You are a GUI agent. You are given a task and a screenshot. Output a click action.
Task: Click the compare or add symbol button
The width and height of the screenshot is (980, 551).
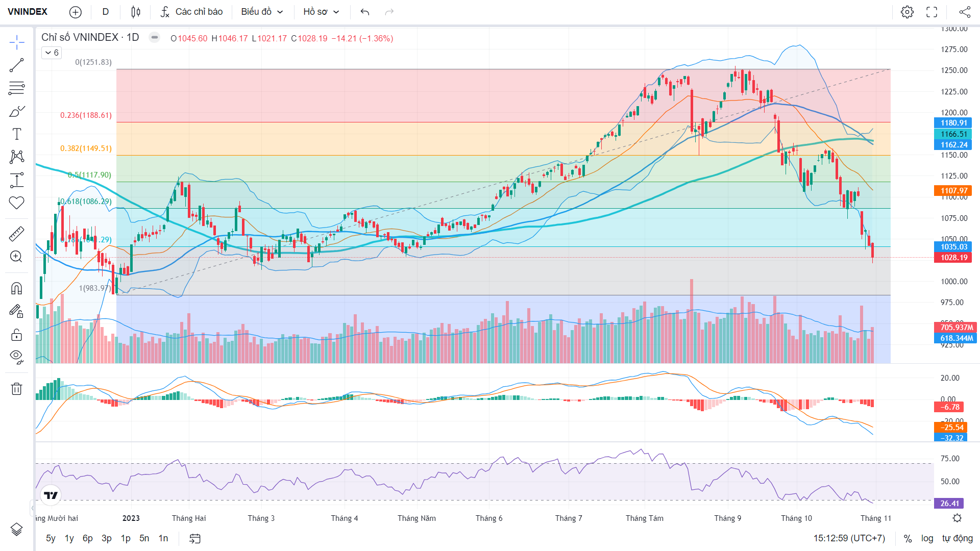[75, 12]
